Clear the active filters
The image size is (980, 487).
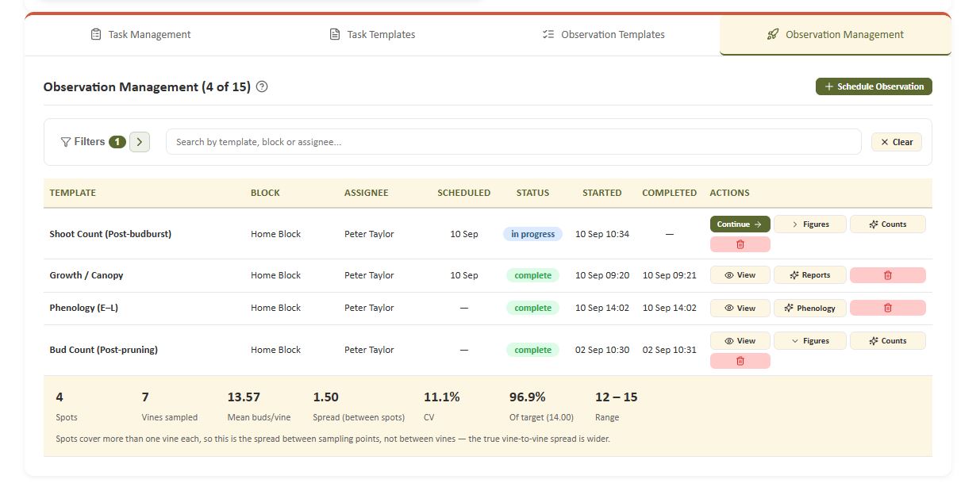tap(897, 142)
